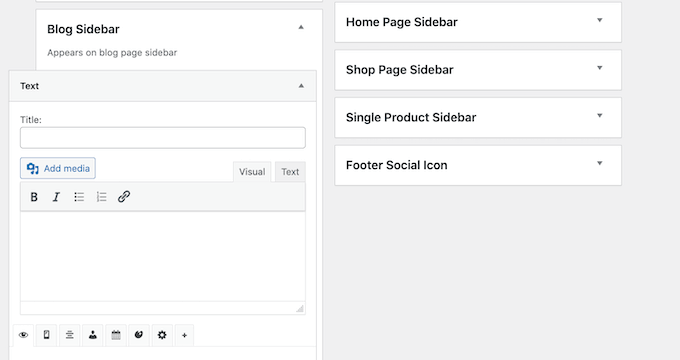The image size is (680, 360).
Task: Open the plus tab icon
Action: pos(184,335)
